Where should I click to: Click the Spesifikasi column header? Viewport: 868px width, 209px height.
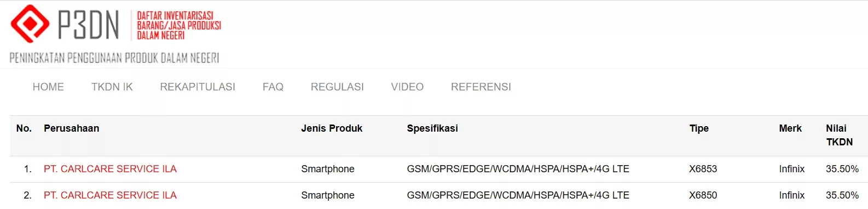432,128
